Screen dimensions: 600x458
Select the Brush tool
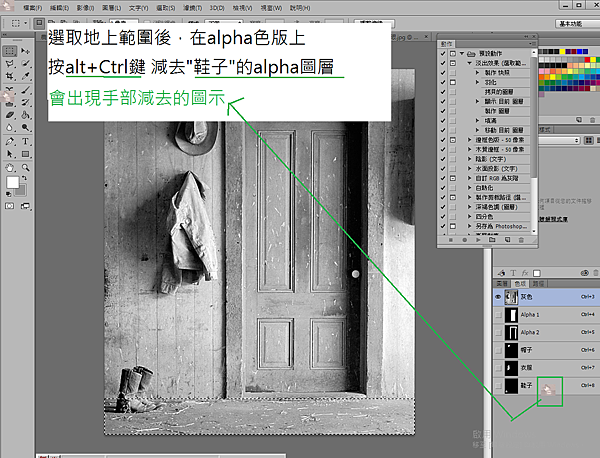(x=25, y=90)
